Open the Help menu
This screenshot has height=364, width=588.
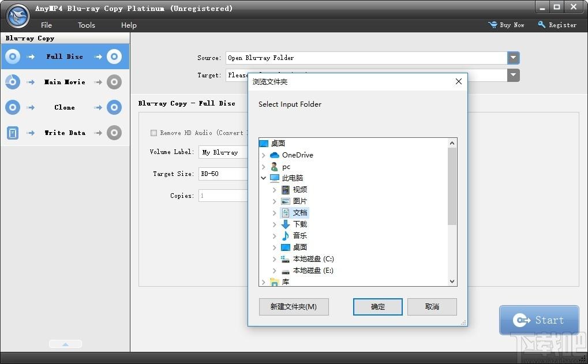129,25
